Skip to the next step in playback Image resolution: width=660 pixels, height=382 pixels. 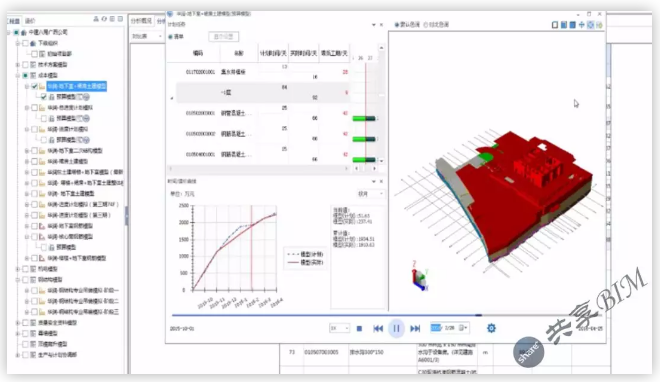point(415,329)
